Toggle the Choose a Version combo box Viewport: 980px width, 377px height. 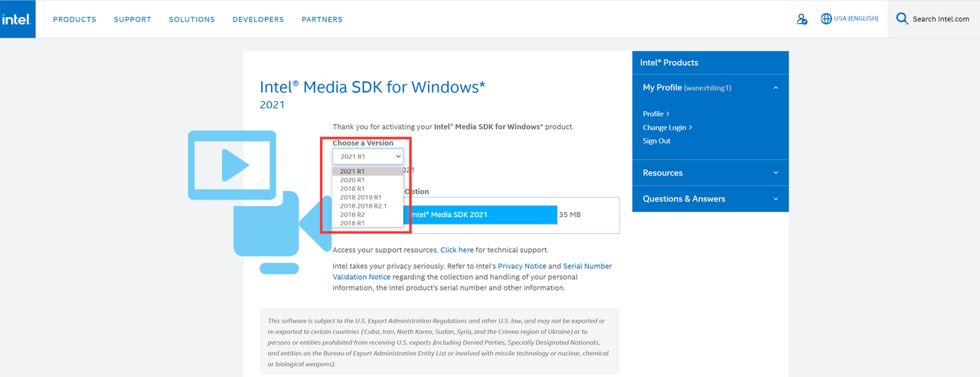[367, 156]
